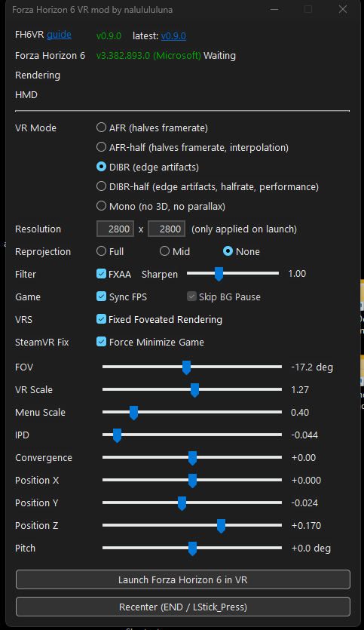Set Reprojection to Mid
364x630 pixels.
[164, 251]
